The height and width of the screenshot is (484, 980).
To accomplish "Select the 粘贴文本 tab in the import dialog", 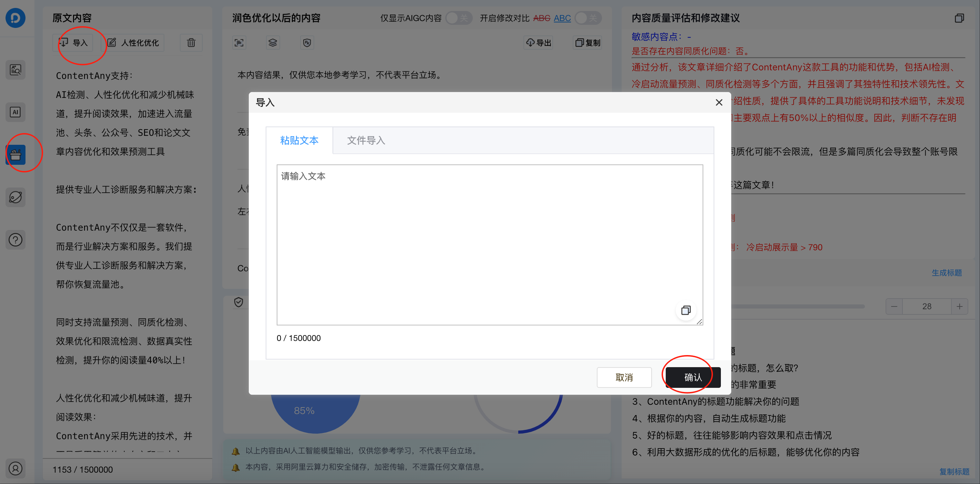I will pos(299,140).
